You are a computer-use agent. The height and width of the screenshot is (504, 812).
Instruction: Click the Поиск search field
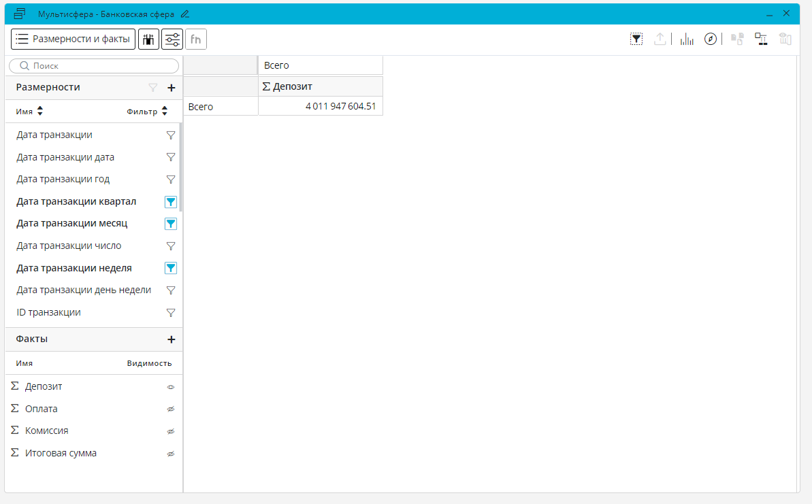94,66
